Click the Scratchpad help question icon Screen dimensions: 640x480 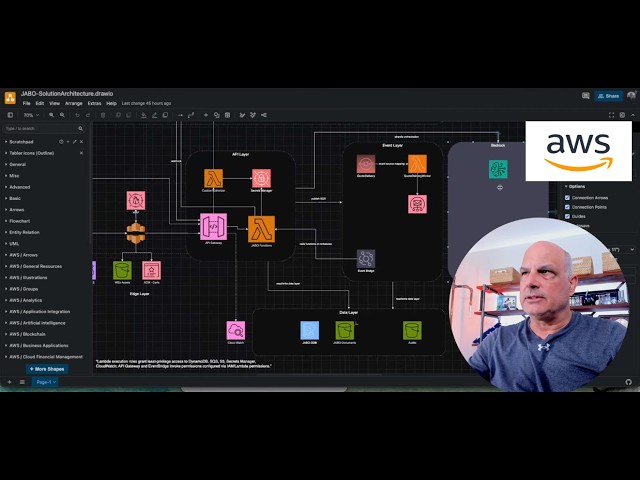click(61, 142)
